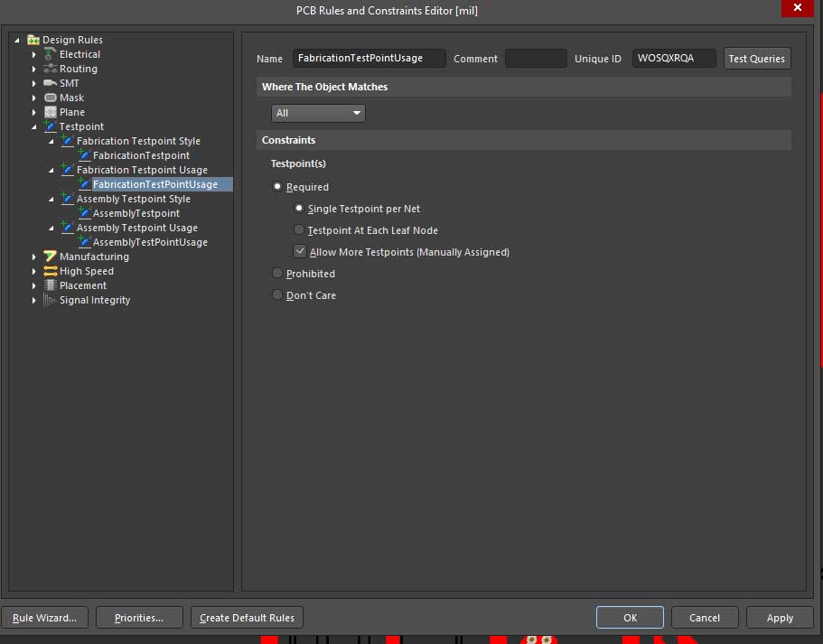Choose Testpoint At Each Leaf Node
The image size is (823, 644).
click(300, 230)
